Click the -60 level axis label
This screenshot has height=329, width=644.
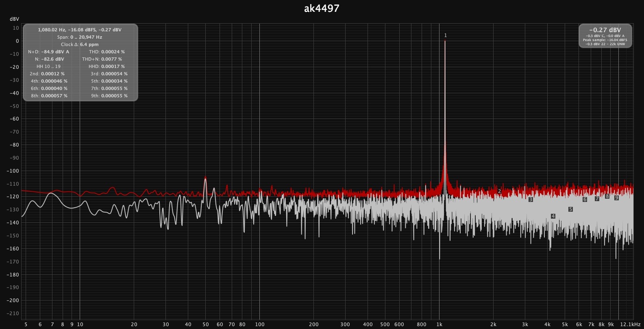(x=14, y=119)
